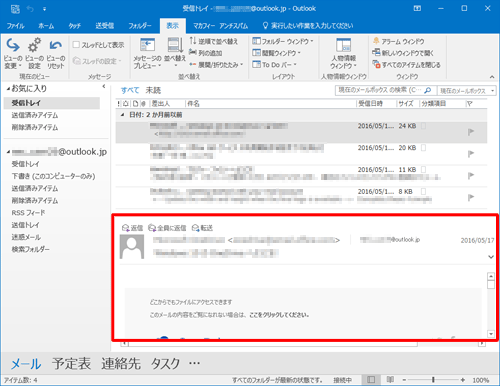Screen dimensions: 500x386
Task: Toggle category box on 20 KB message
Action: [423, 148]
